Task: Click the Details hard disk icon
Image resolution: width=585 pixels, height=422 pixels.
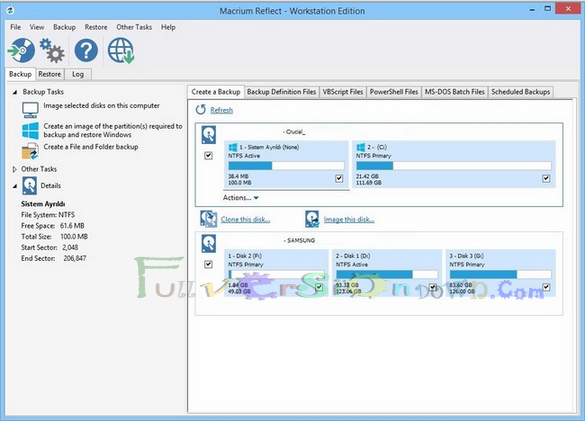Action: [29, 185]
